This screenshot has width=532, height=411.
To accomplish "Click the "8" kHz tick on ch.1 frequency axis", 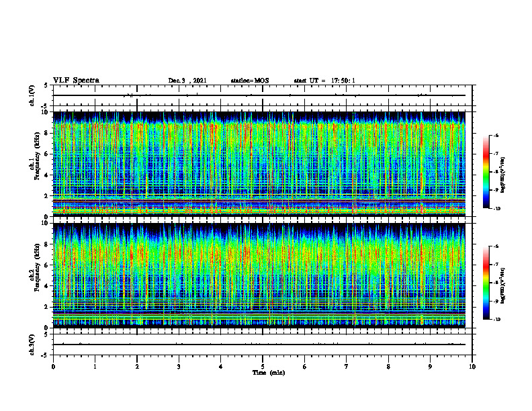I will [x=47, y=133].
